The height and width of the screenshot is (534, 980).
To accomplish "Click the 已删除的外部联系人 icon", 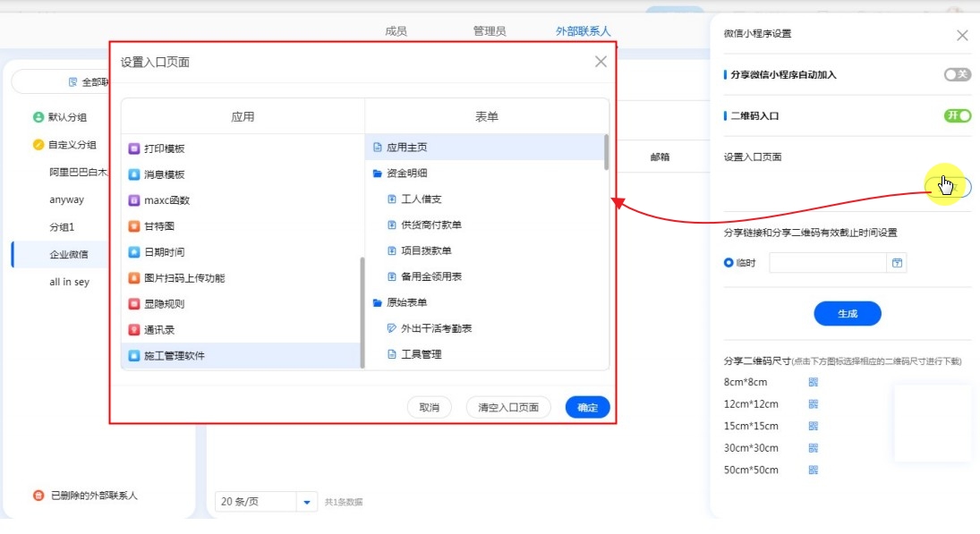I will [x=38, y=495].
